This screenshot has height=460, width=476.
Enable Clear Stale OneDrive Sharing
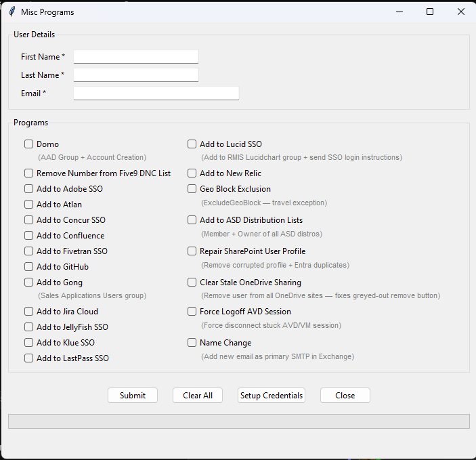(x=192, y=283)
